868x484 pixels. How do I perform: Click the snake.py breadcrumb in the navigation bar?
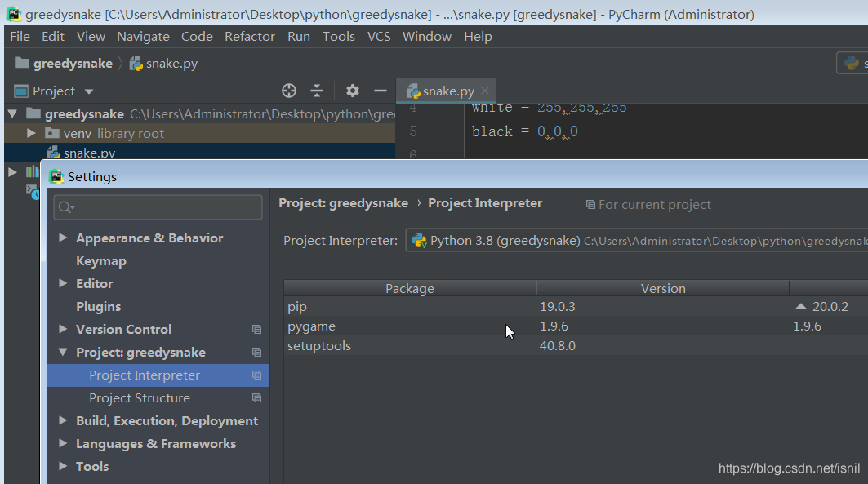[163, 64]
